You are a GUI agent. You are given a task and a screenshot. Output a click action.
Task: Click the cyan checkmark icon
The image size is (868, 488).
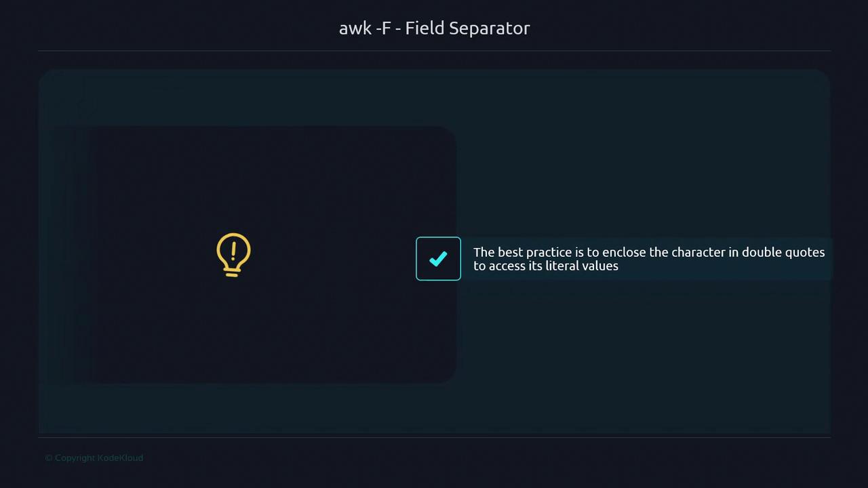pyautogui.click(x=438, y=258)
